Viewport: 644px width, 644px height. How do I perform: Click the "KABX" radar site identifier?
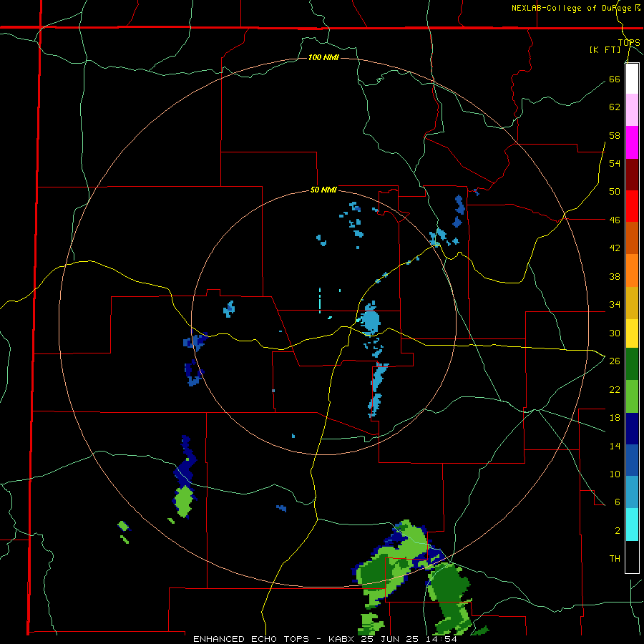pyautogui.click(x=343, y=639)
